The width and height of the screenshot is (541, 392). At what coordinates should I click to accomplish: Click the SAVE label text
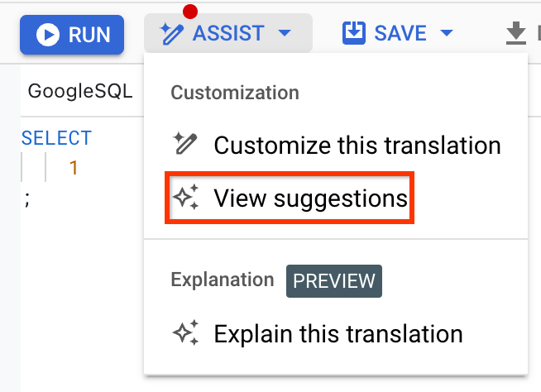[x=400, y=33]
